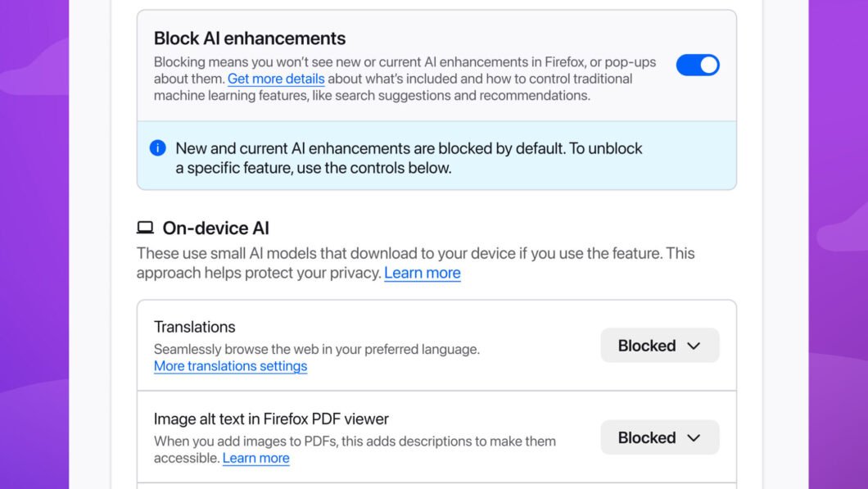Click the Block AI enhancements heading
The image size is (868, 489).
(x=249, y=38)
